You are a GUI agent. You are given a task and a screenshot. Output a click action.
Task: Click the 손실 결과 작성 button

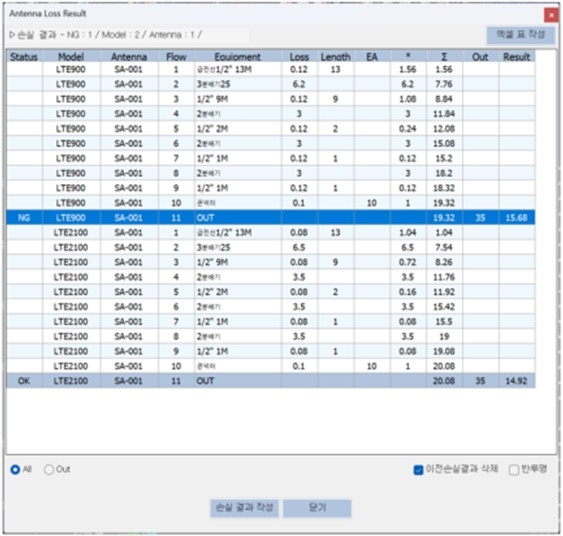pos(244,508)
